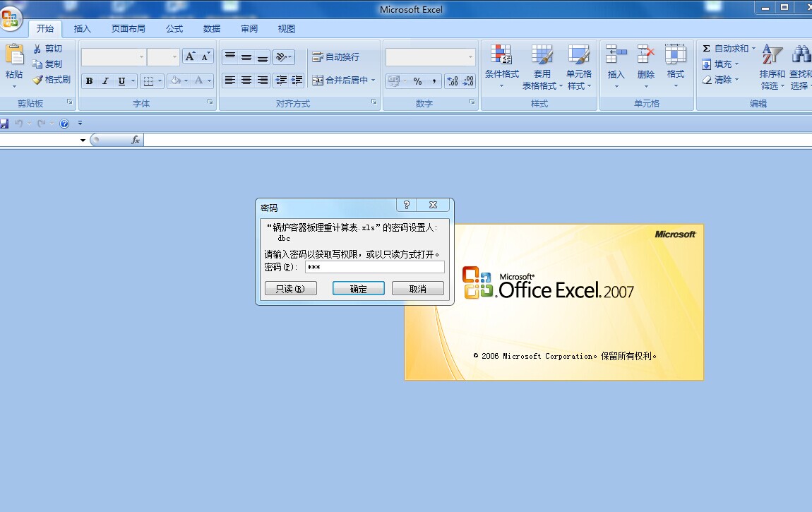
Task: Choose 只读(R) to open read-only
Action: pos(290,289)
